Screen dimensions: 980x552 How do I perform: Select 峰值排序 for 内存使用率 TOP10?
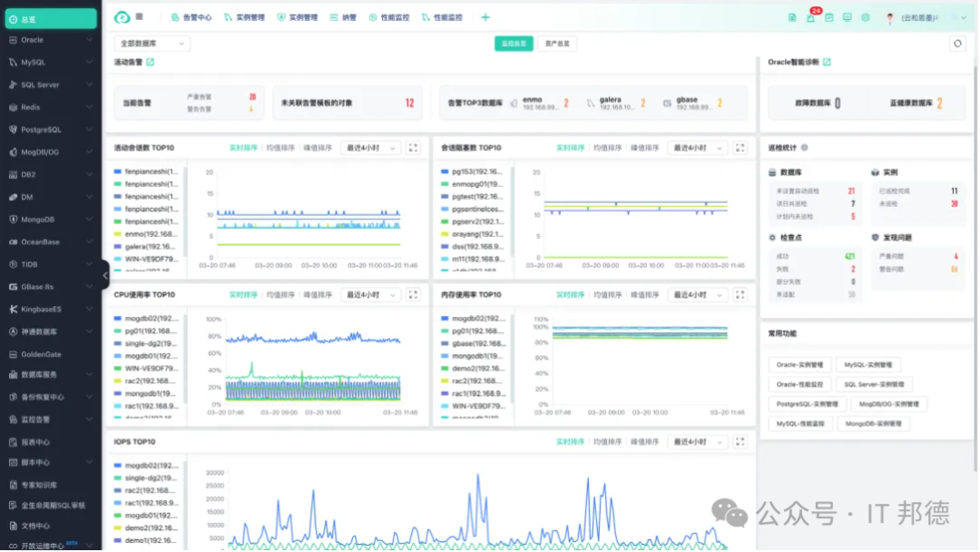point(644,295)
